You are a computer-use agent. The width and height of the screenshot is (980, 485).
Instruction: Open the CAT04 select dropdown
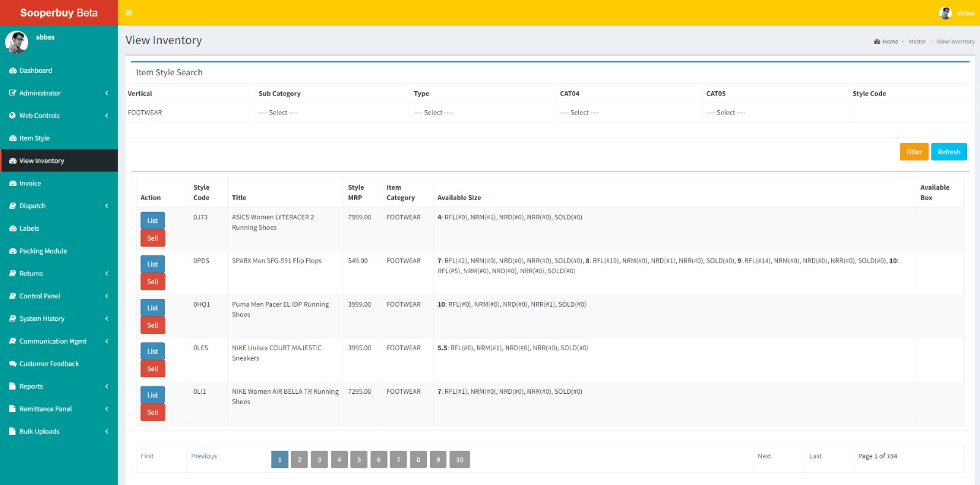point(627,113)
